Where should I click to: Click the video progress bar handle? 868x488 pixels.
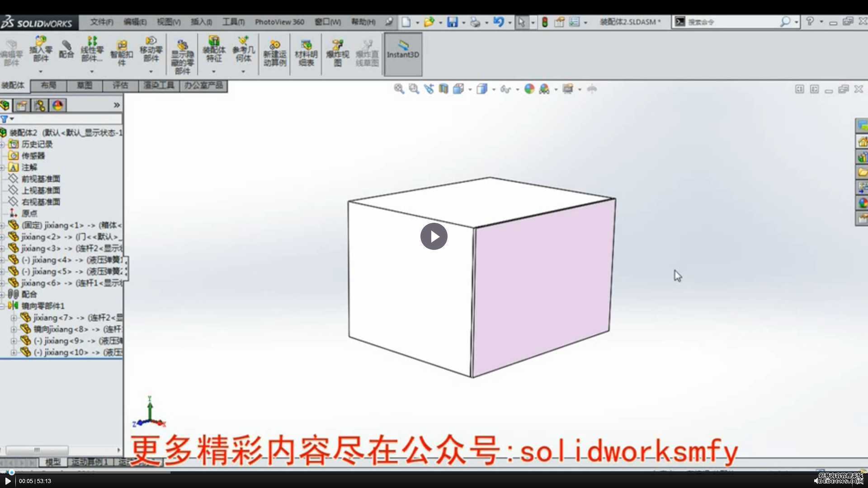12,472
